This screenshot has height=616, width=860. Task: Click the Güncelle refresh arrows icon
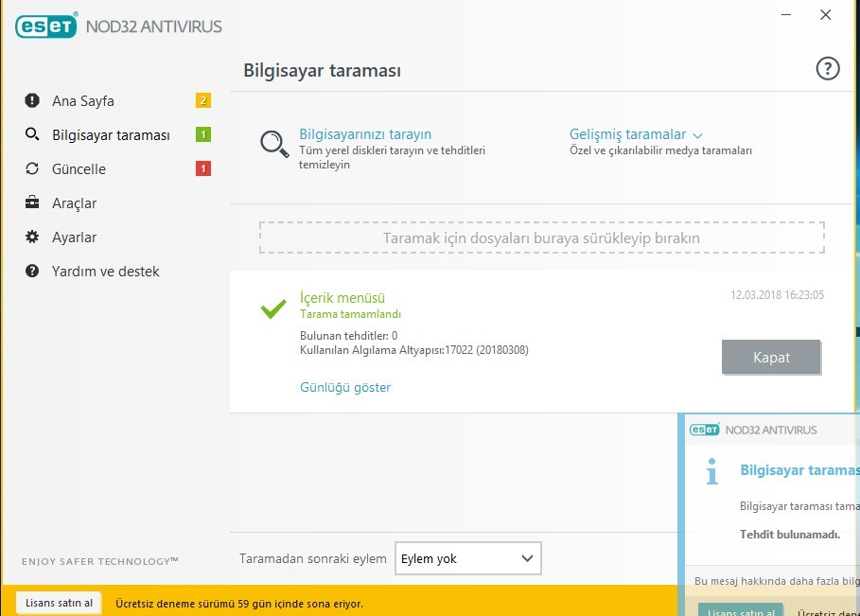pos(32,168)
